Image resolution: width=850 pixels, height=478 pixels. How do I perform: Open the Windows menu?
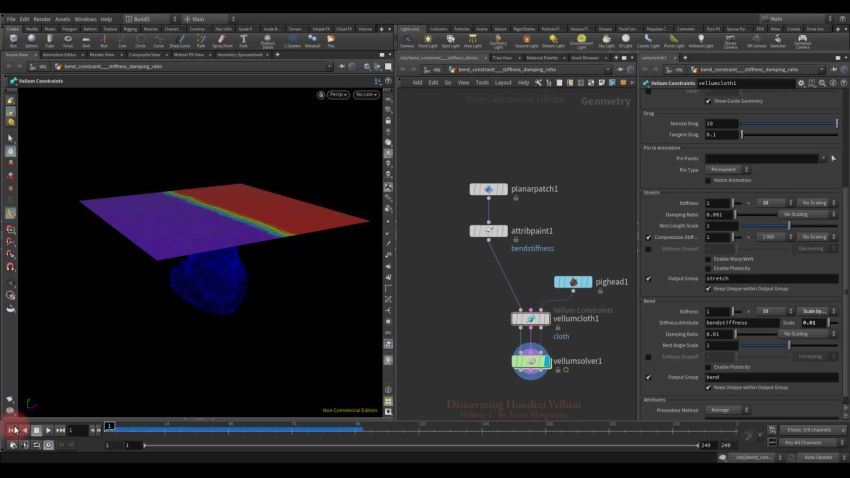(x=85, y=19)
